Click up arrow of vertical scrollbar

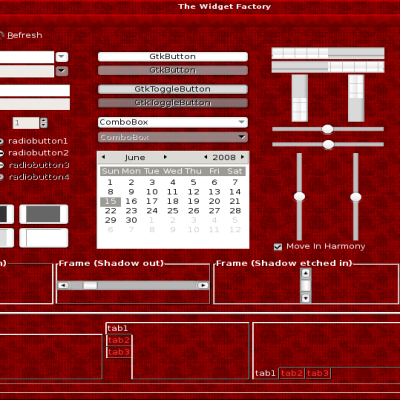tap(305, 273)
